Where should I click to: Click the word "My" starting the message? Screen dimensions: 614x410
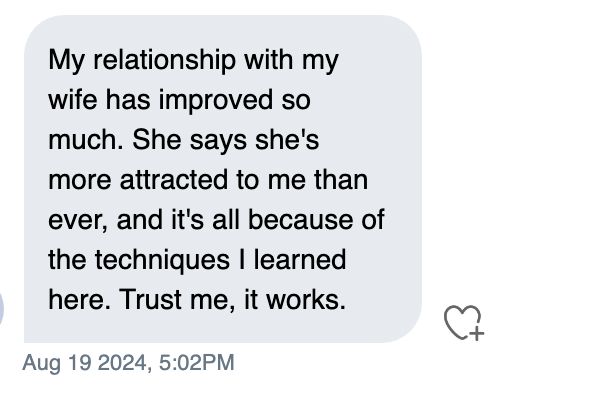click(66, 61)
